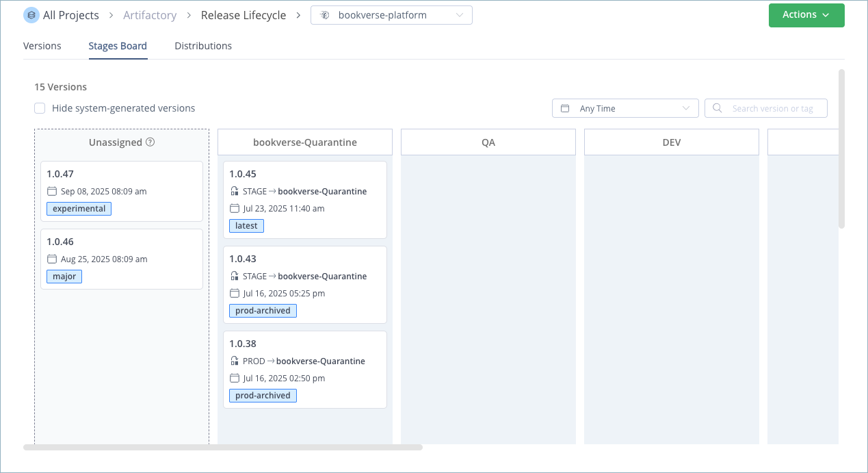Screen dimensions: 868x473
Task: Open version 1.0.38 card title
Action: [243, 344]
